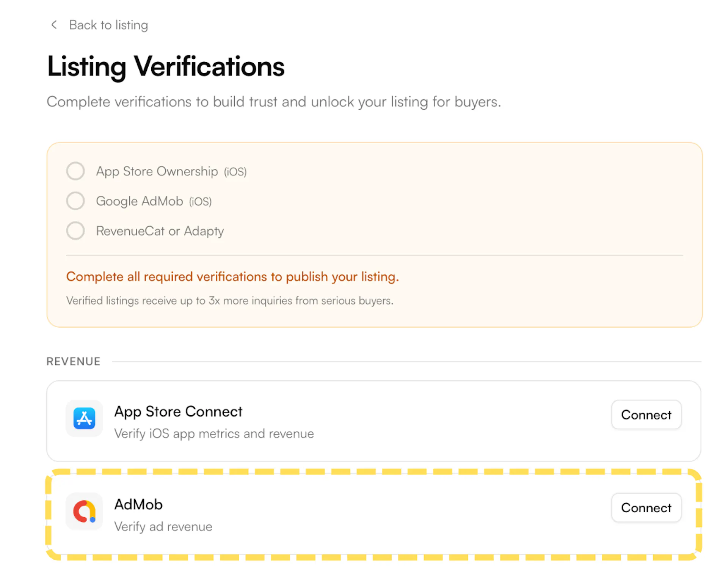
Task: Click the 'AdMob' card title
Action: click(x=138, y=505)
